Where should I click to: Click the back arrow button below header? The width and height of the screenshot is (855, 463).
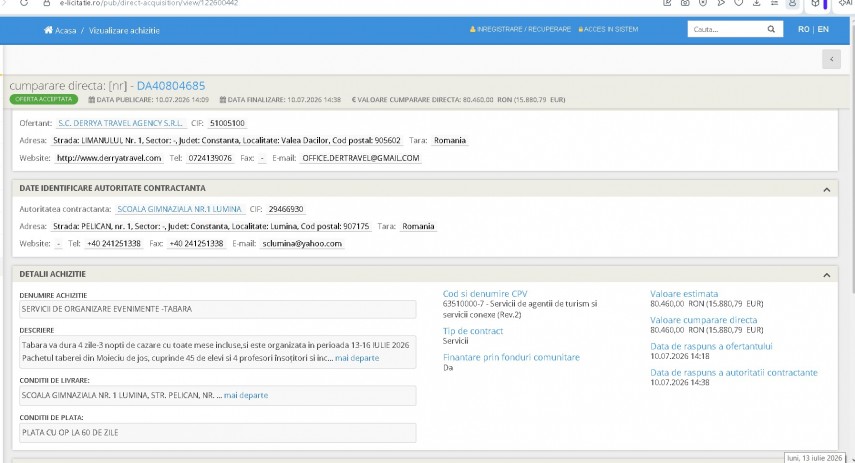point(832,59)
